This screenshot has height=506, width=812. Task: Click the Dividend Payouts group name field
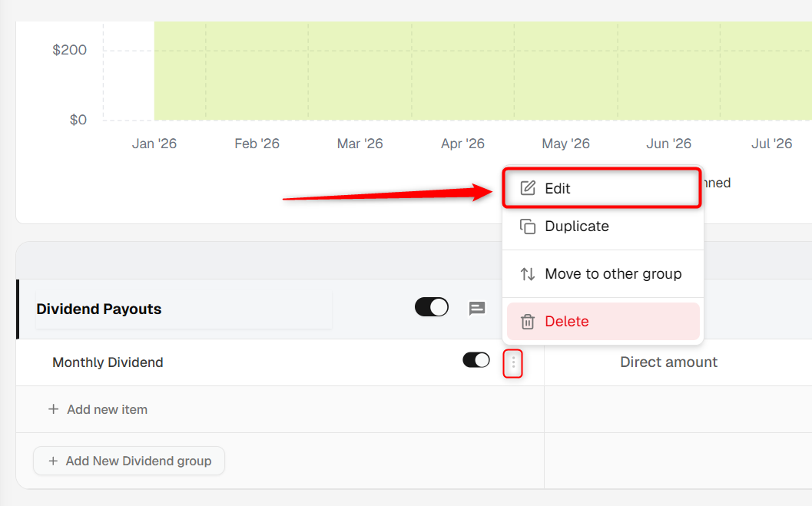pos(184,309)
